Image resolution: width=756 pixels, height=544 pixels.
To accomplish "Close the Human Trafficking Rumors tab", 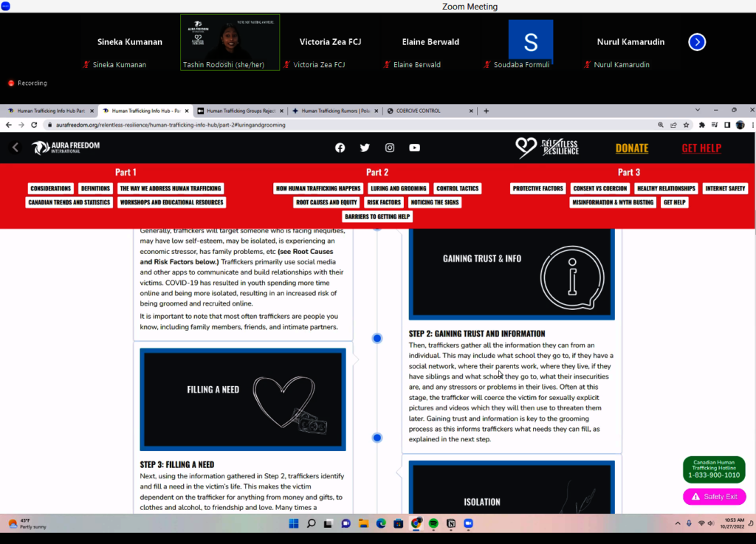I will coord(377,111).
